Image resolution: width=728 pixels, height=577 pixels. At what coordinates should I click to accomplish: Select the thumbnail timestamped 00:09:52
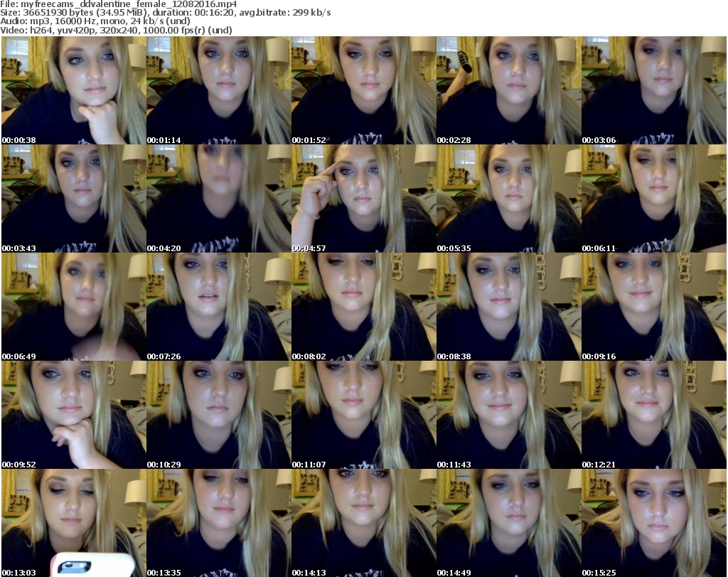[74, 415]
